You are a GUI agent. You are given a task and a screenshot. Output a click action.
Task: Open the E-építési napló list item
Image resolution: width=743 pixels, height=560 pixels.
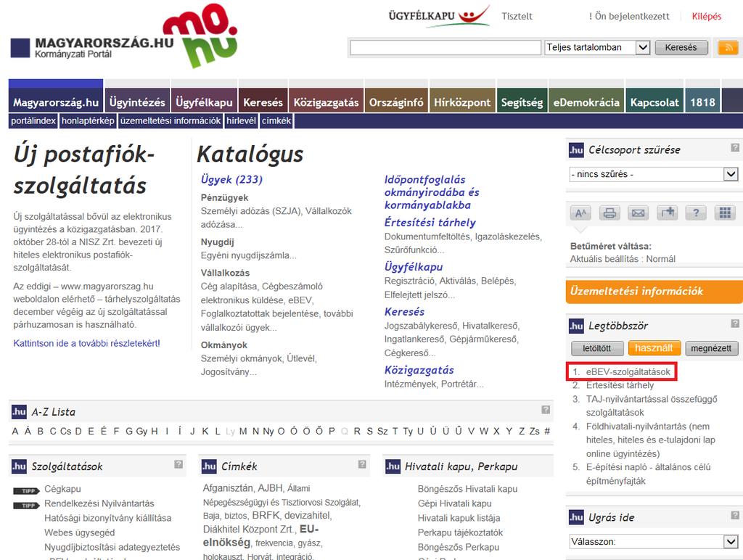(x=648, y=474)
